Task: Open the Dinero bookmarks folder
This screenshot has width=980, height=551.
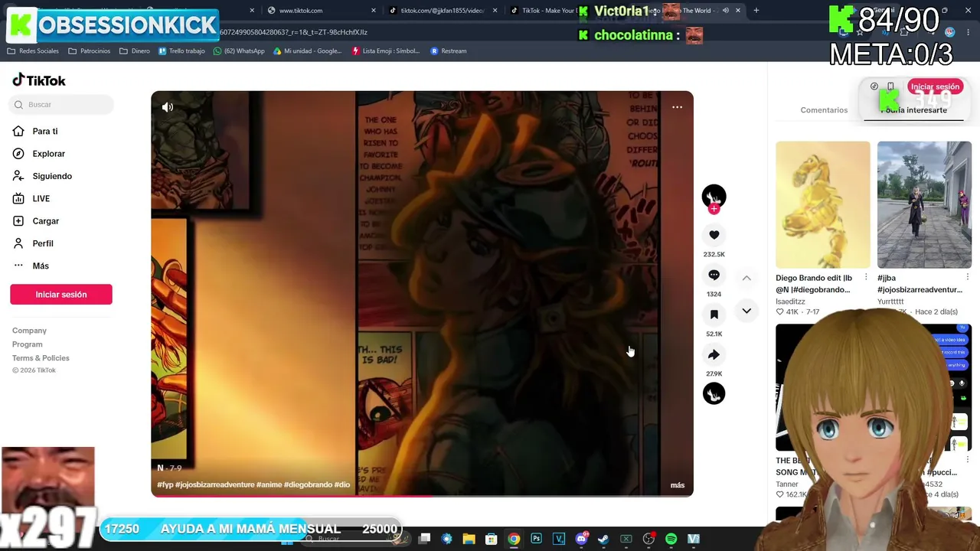Action: 135,51
